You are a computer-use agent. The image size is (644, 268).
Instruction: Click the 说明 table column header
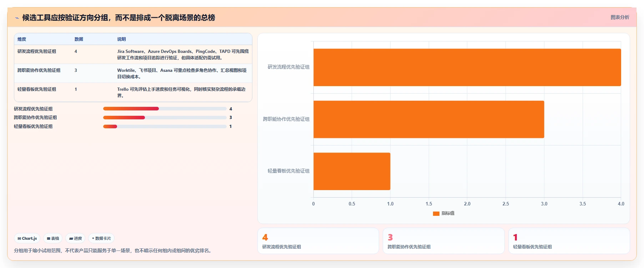tap(122, 39)
